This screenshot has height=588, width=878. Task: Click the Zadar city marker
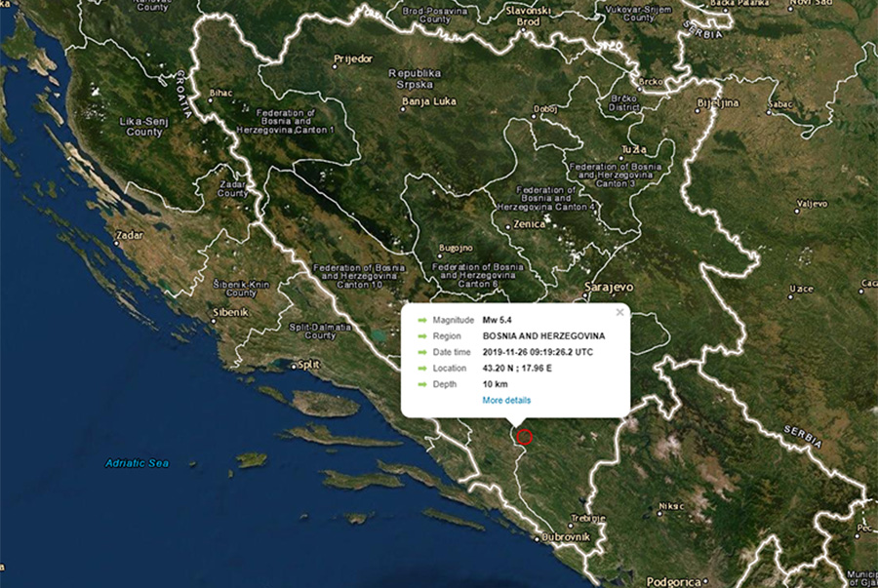coord(117,244)
